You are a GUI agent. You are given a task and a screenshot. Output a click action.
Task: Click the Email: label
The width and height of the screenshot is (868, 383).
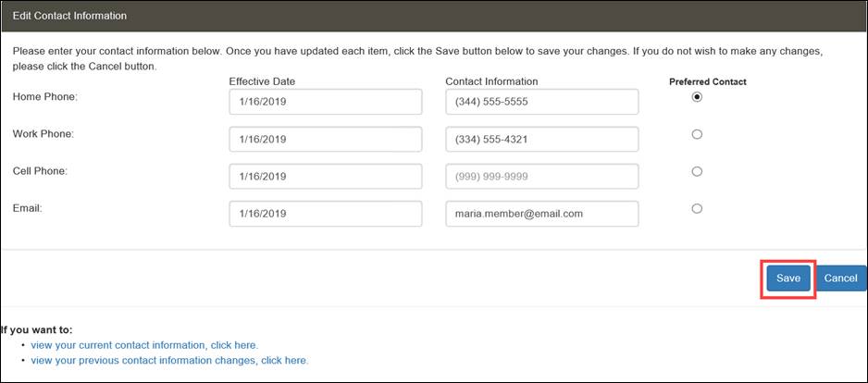(25, 208)
